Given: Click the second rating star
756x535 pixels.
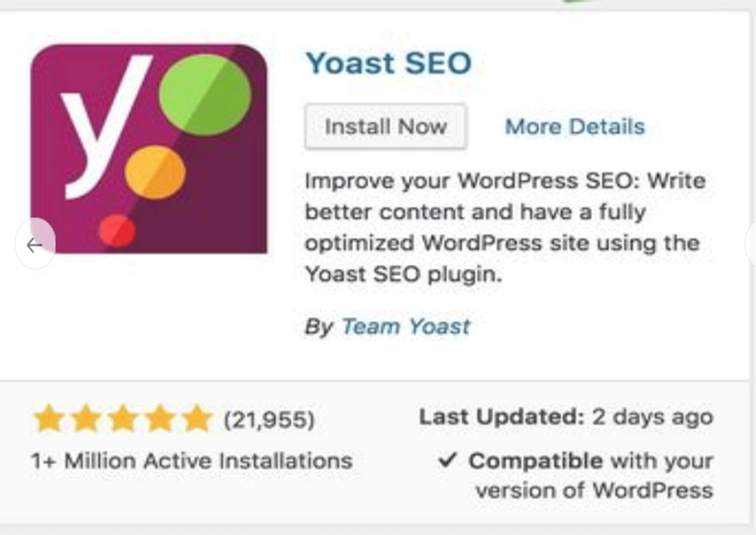Looking at the screenshot, I should [x=86, y=418].
